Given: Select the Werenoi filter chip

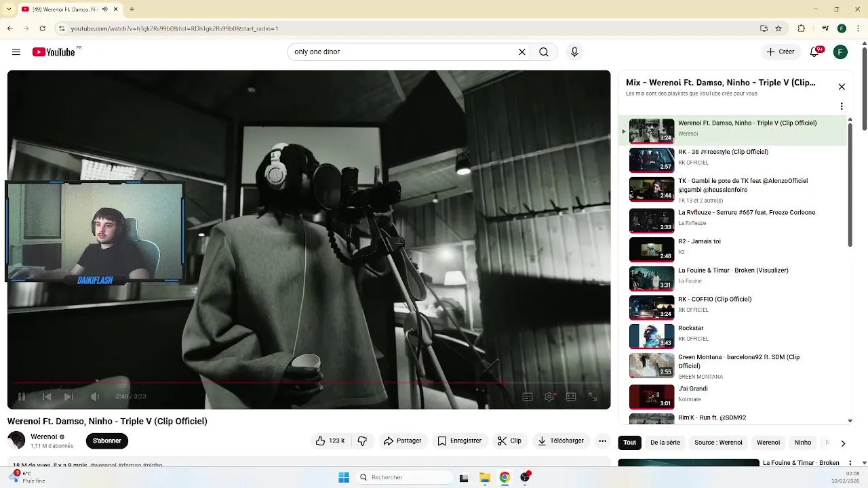Looking at the screenshot, I should (x=768, y=443).
